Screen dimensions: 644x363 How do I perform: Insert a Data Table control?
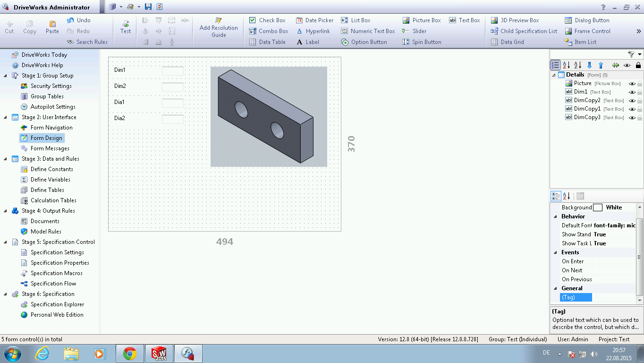tap(267, 42)
